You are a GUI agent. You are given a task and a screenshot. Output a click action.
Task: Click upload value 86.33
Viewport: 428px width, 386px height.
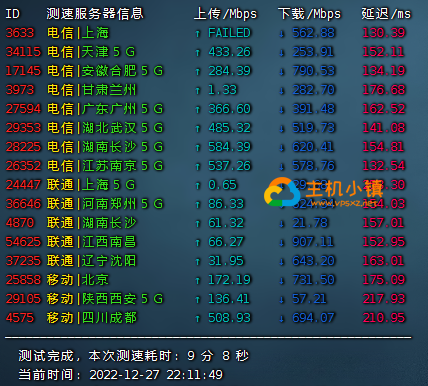click(226, 204)
